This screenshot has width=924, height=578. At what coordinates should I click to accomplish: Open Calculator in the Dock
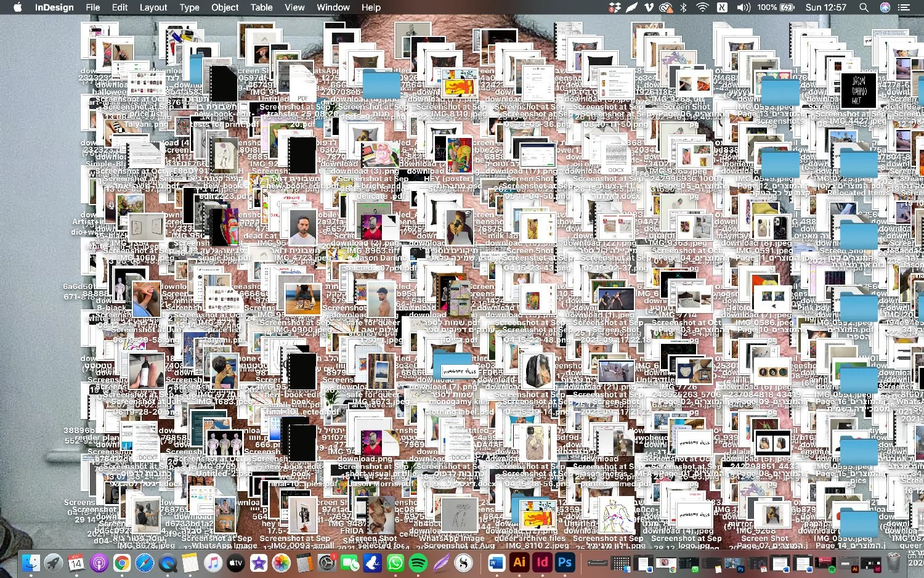[x=304, y=563]
